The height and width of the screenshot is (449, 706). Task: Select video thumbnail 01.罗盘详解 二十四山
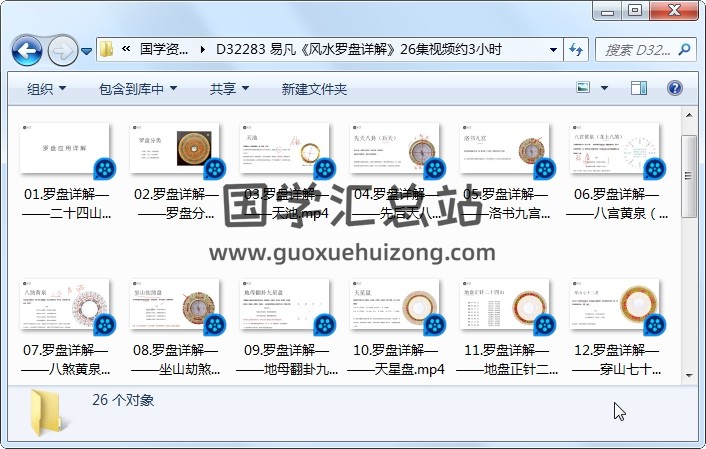coord(65,148)
